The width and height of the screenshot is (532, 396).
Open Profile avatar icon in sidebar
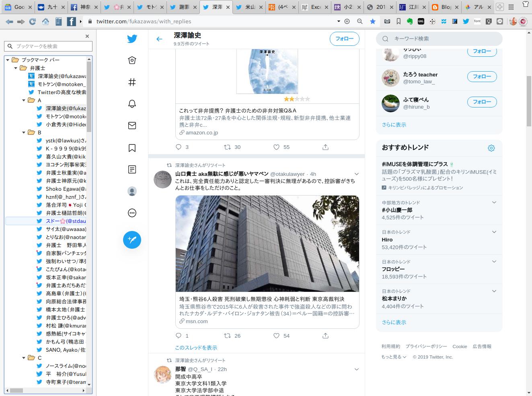click(x=132, y=191)
